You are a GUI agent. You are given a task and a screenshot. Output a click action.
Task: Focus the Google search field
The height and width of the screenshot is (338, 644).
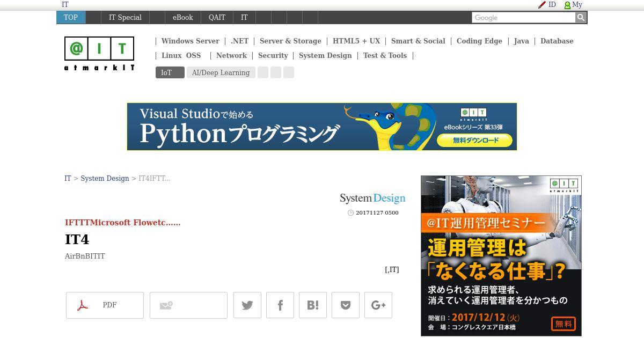point(523,18)
